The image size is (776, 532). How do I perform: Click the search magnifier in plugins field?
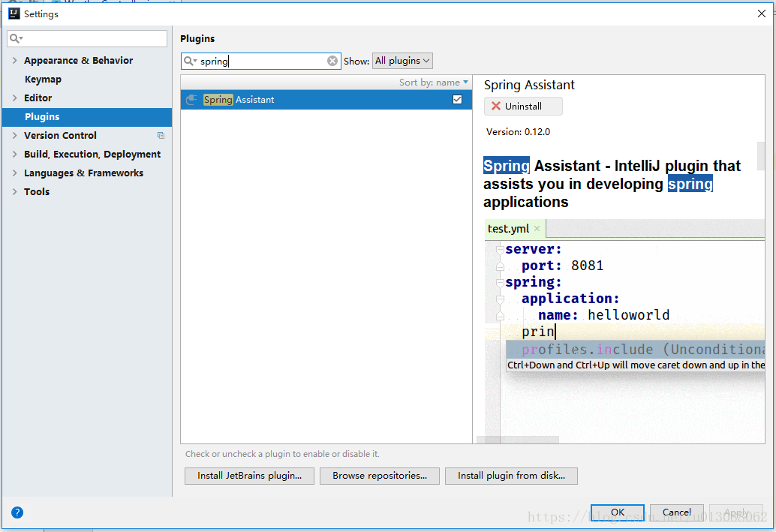tap(190, 62)
